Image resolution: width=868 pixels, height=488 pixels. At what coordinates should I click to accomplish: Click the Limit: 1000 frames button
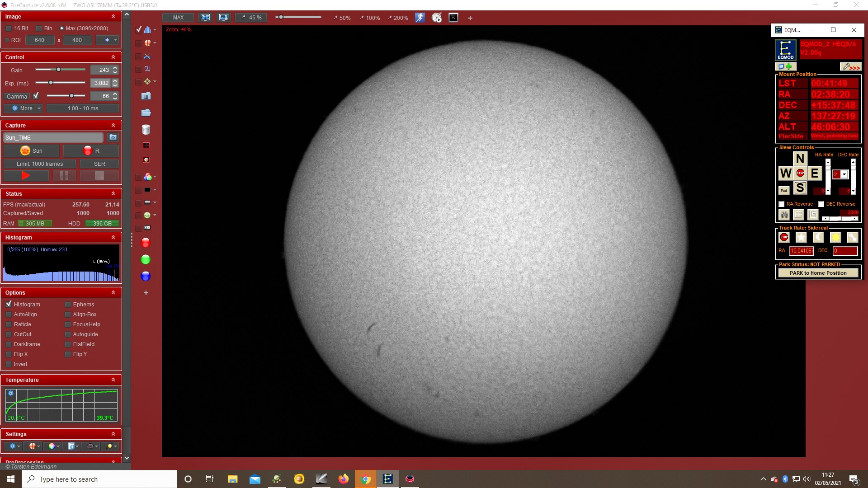40,164
